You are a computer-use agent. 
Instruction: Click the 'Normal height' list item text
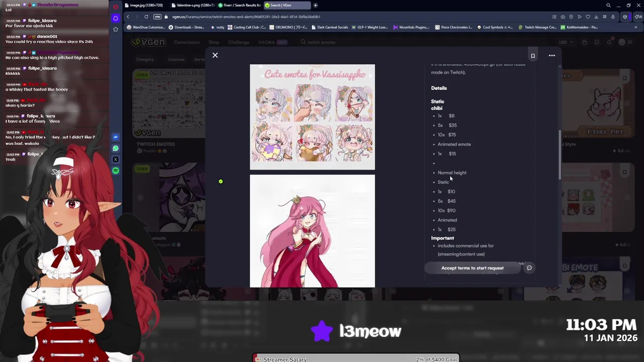pos(452,172)
